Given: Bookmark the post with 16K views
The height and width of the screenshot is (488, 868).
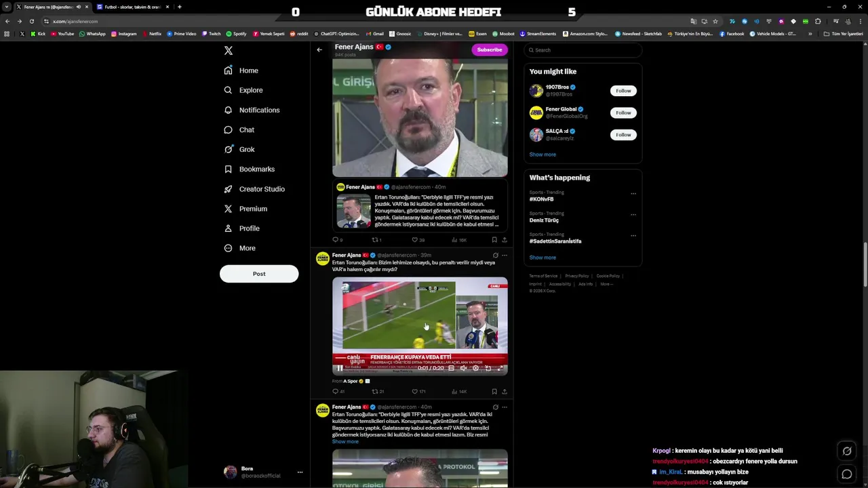Looking at the screenshot, I should tap(494, 240).
